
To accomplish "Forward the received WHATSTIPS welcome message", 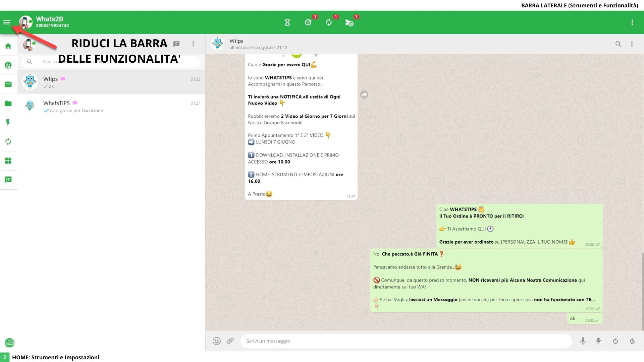I will coord(364,95).
